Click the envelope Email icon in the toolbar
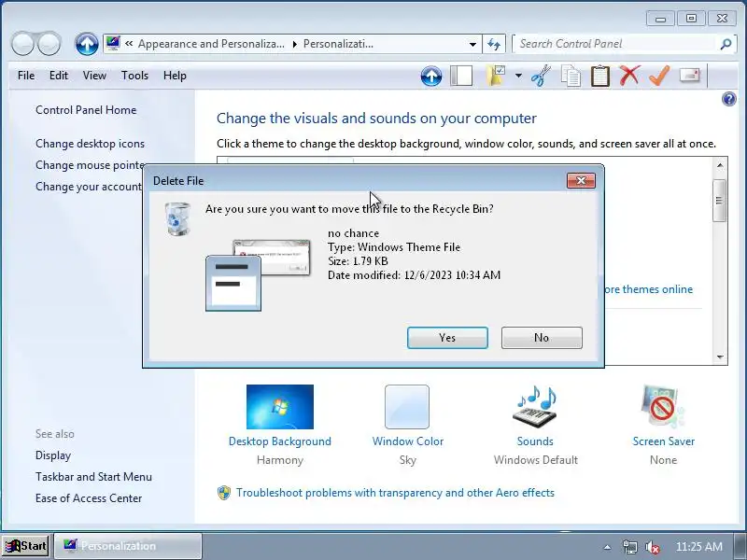The height and width of the screenshot is (560, 747). (x=689, y=76)
